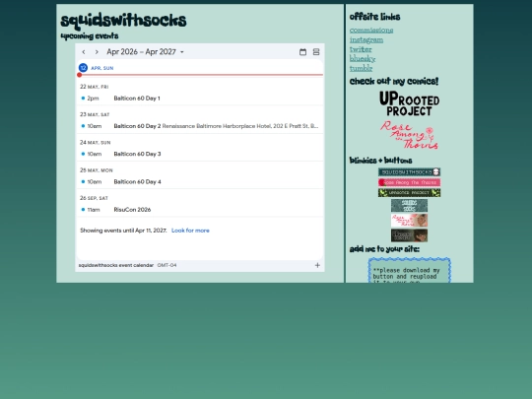The height and width of the screenshot is (399, 532).
Task: Click the pink Rose Among The Thorns blinkie
Action: [409, 182]
